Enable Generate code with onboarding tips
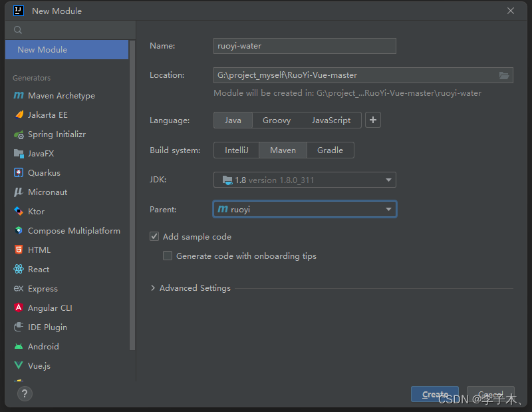The width and height of the screenshot is (532, 412). (x=168, y=256)
